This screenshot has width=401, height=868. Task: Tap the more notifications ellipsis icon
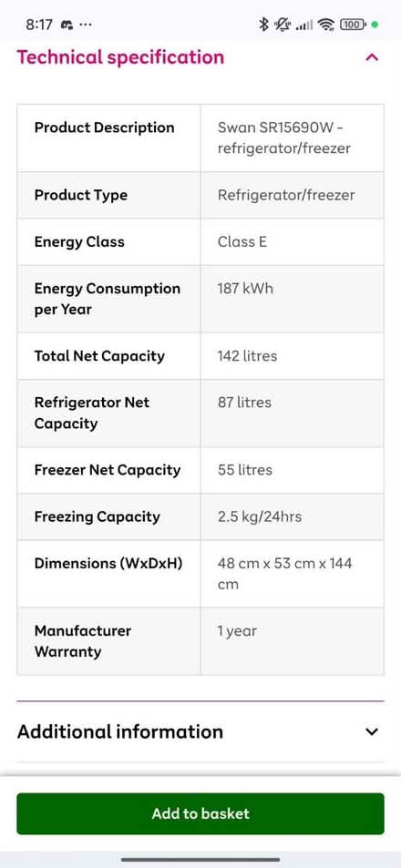coord(87,25)
